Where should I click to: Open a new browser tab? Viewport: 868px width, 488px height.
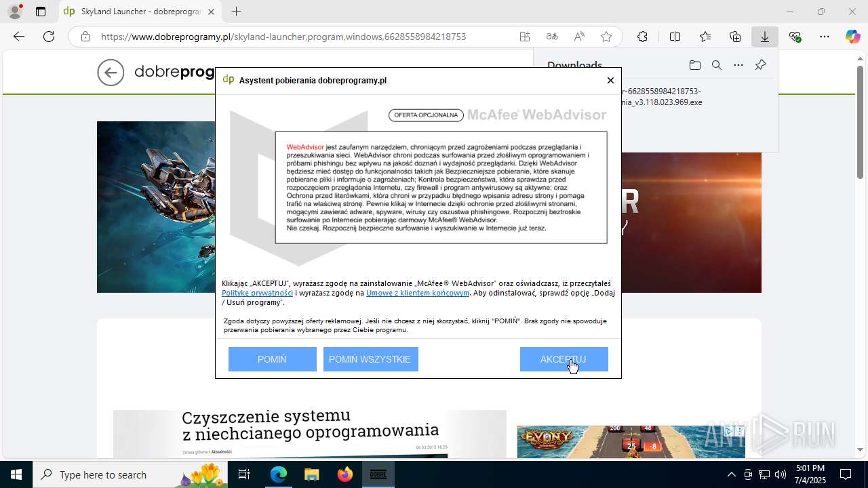pyautogui.click(x=236, y=12)
